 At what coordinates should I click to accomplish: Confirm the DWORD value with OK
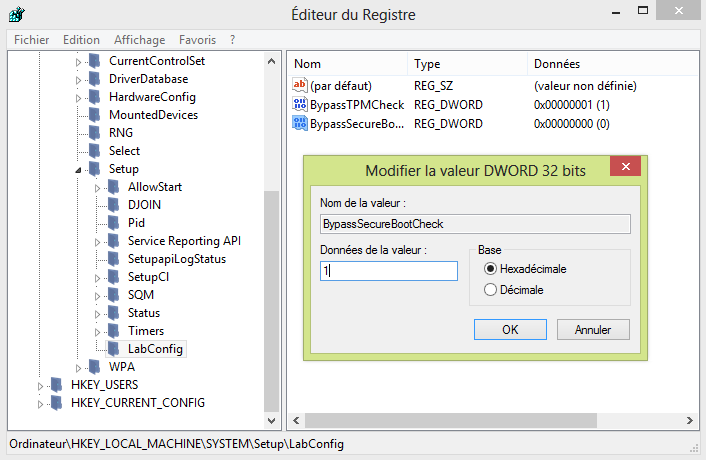(510, 329)
